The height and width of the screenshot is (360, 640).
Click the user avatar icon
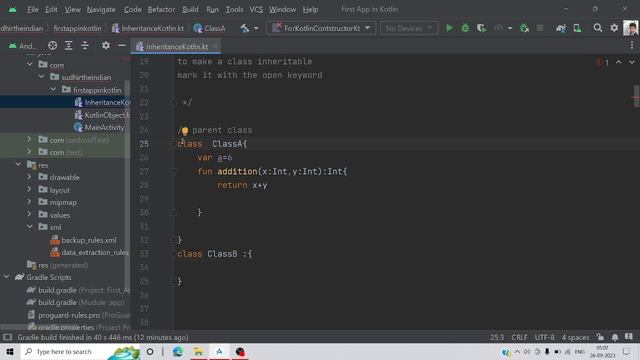tap(631, 28)
